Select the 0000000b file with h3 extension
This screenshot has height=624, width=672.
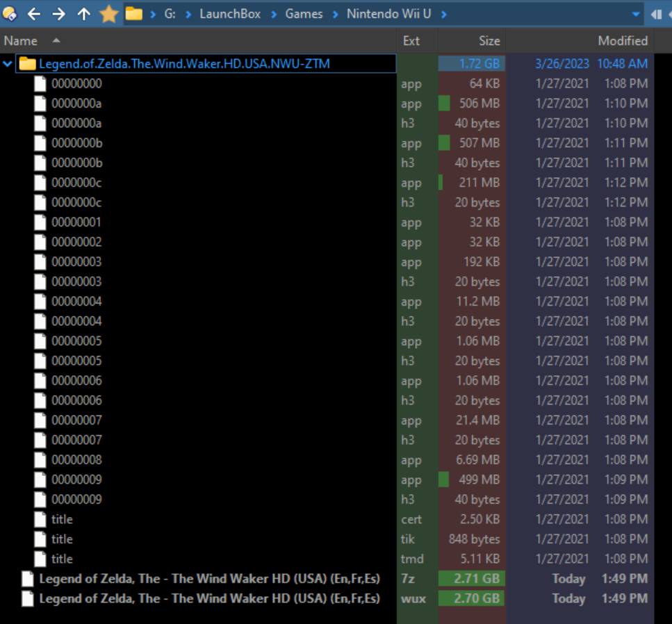tap(76, 163)
